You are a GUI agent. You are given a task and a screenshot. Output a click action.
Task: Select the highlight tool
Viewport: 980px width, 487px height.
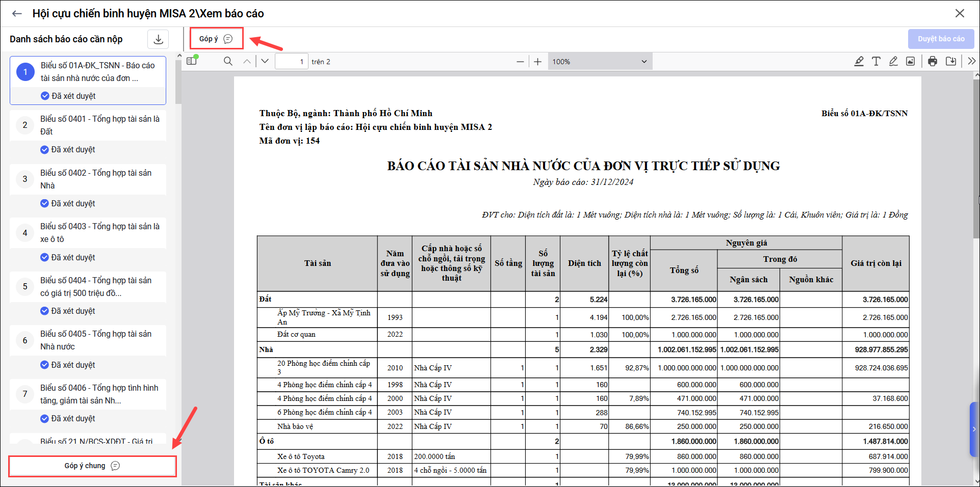point(859,61)
